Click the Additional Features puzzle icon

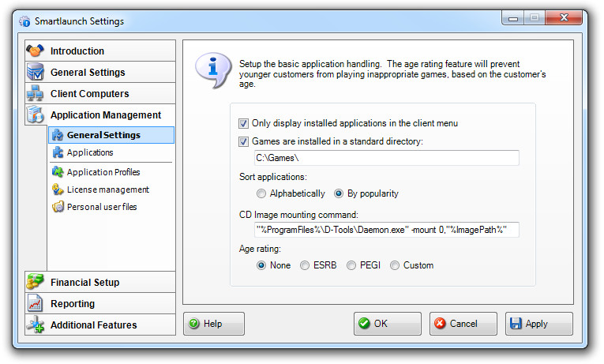click(x=36, y=325)
